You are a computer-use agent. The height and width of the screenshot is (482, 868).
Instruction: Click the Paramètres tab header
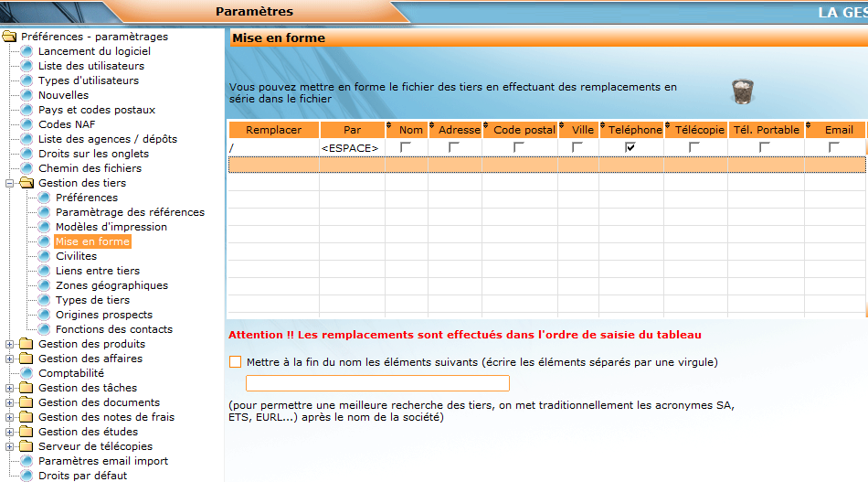[x=255, y=12]
